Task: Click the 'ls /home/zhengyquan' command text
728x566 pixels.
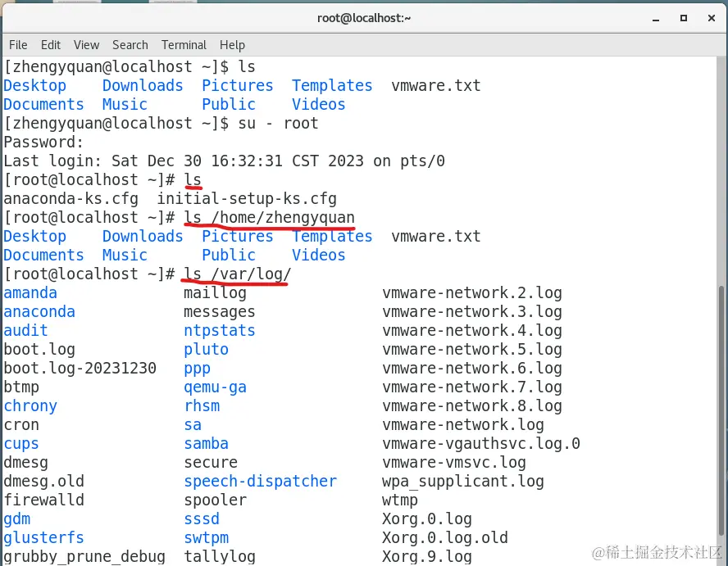Action: [x=269, y=218]
